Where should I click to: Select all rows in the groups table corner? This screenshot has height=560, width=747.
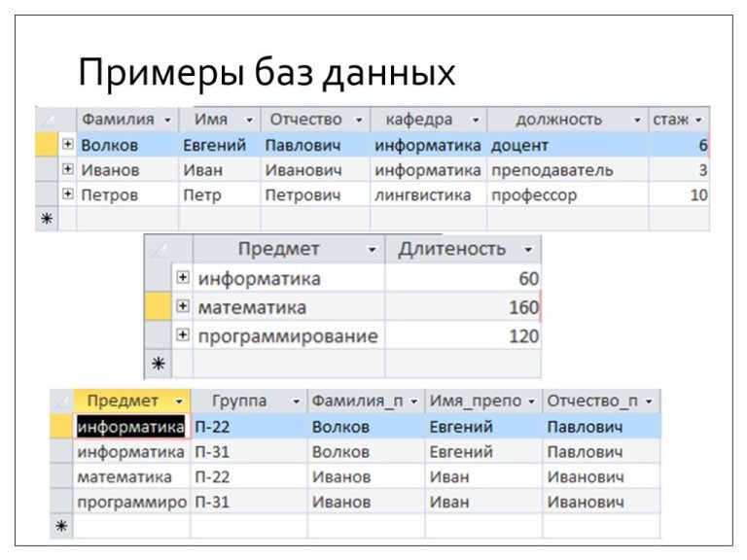click(61, 402)
